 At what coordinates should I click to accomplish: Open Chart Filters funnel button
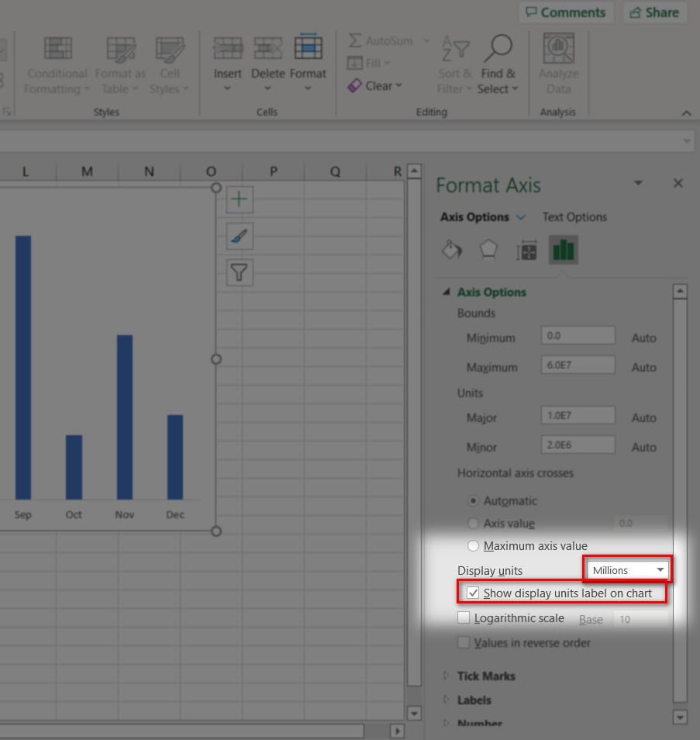[x=240, y=271]
